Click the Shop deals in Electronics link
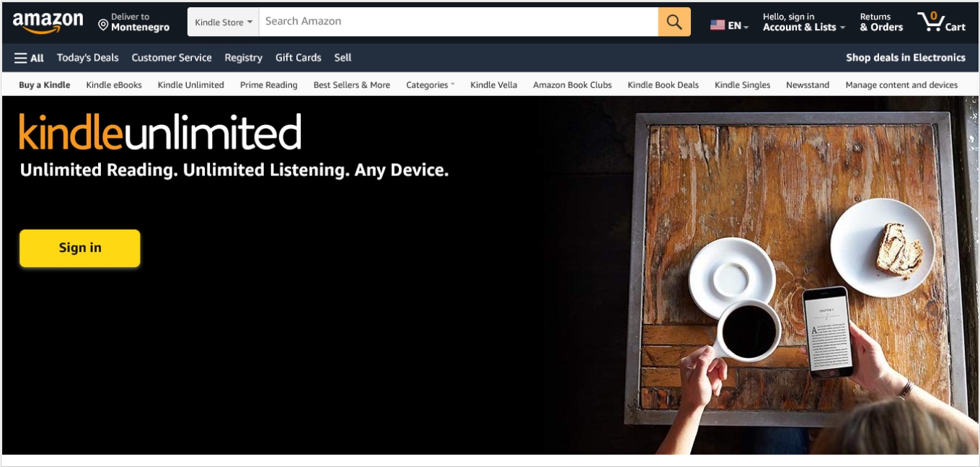 [x=906, y=58]
